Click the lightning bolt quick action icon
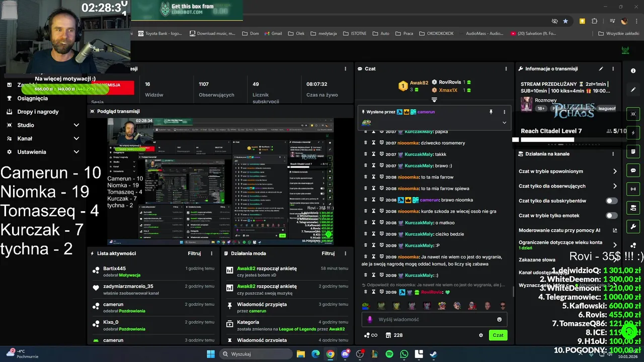The image size is (644, 362). pos(633,133)
